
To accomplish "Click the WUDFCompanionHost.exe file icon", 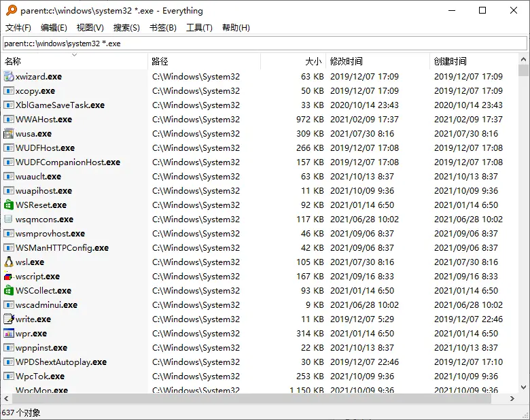I will click(x=9, y=162).
